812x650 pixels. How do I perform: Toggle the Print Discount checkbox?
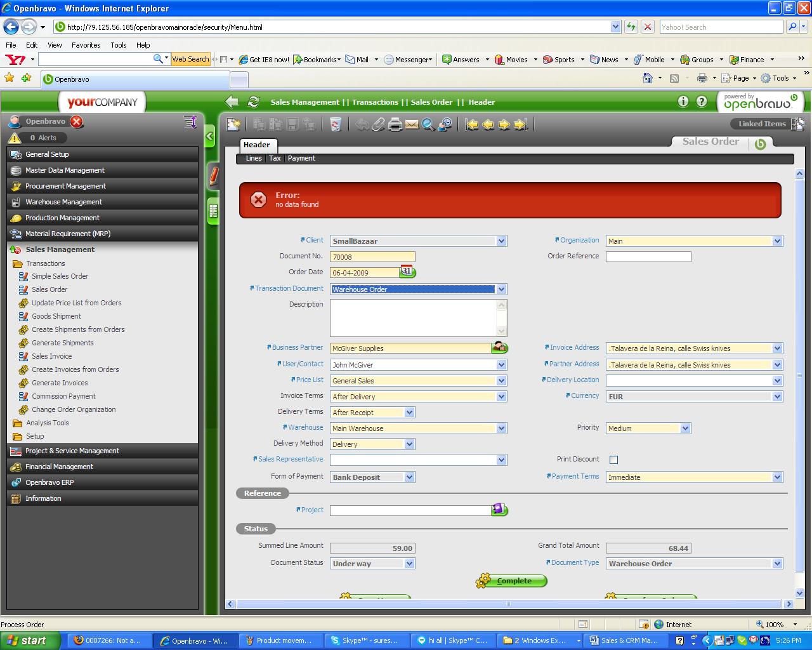[613, 460]
